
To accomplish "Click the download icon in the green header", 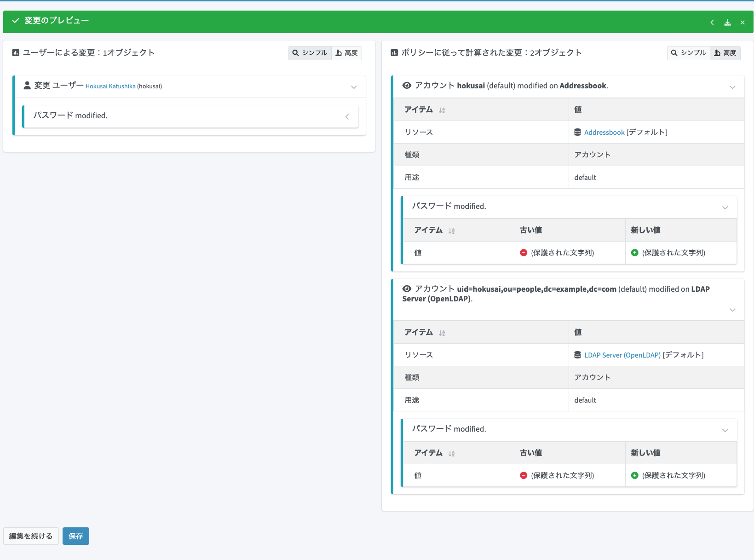I will (727, 22).
